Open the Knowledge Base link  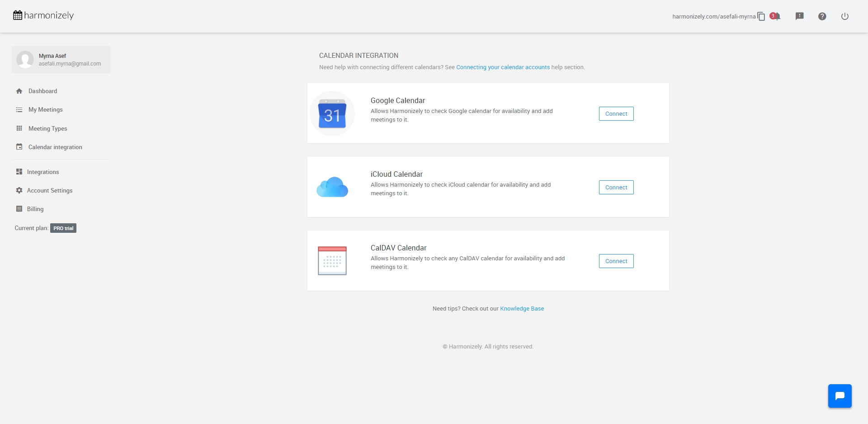(x=522, y=309)
